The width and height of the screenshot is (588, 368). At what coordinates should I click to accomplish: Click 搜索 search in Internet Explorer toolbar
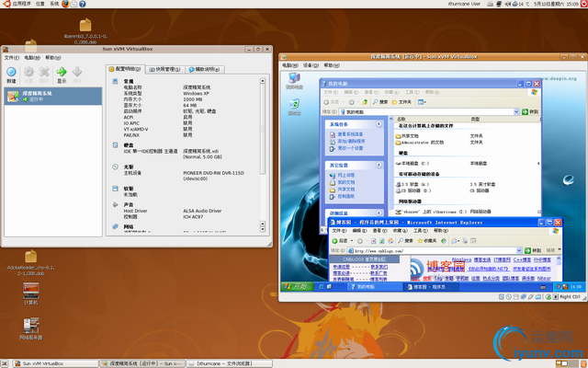[x=405, y=241]
